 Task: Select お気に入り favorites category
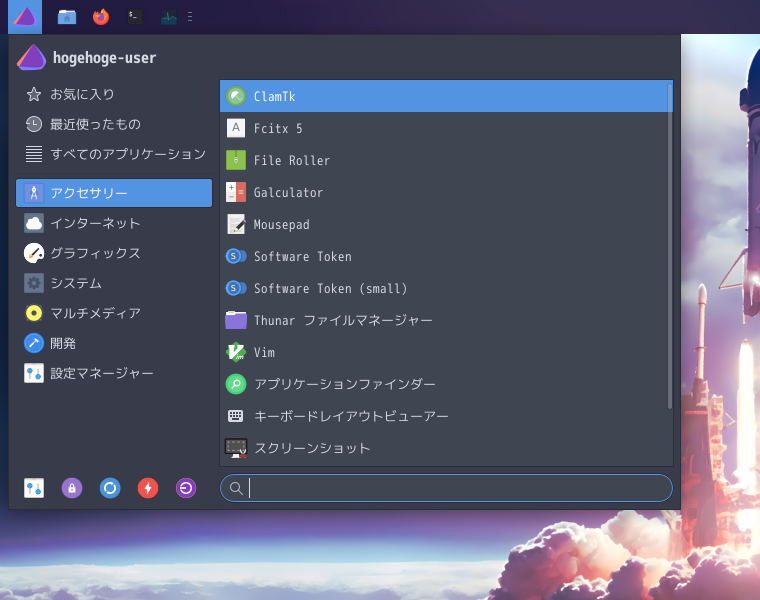point(114,94)
